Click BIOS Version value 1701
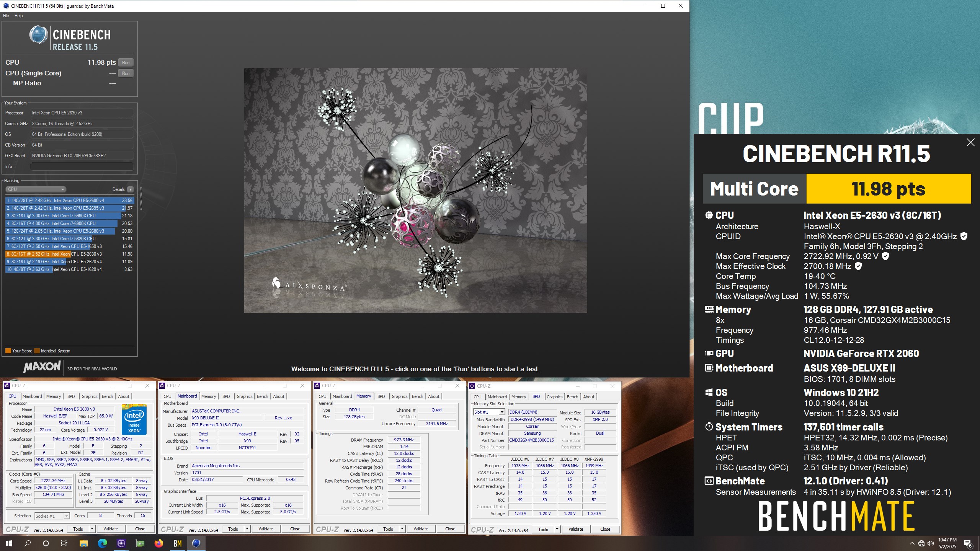This screenshot has width=980, height=551. (x=247, y=473)
